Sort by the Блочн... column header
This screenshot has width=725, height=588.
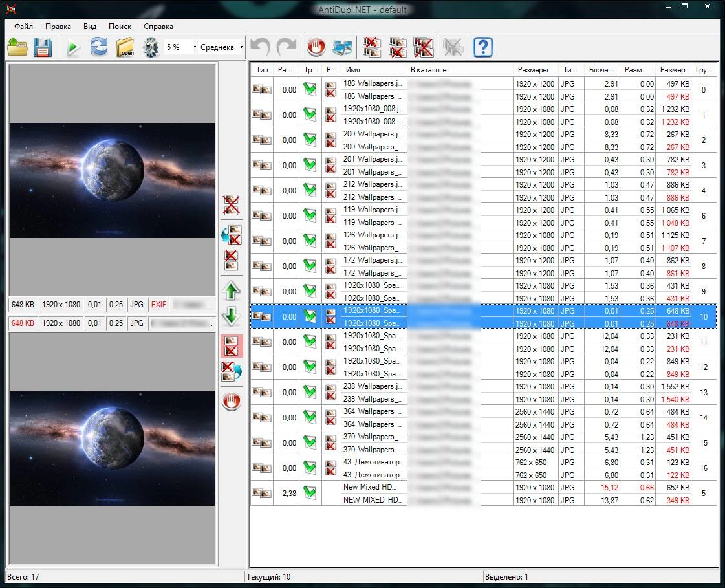602,70
